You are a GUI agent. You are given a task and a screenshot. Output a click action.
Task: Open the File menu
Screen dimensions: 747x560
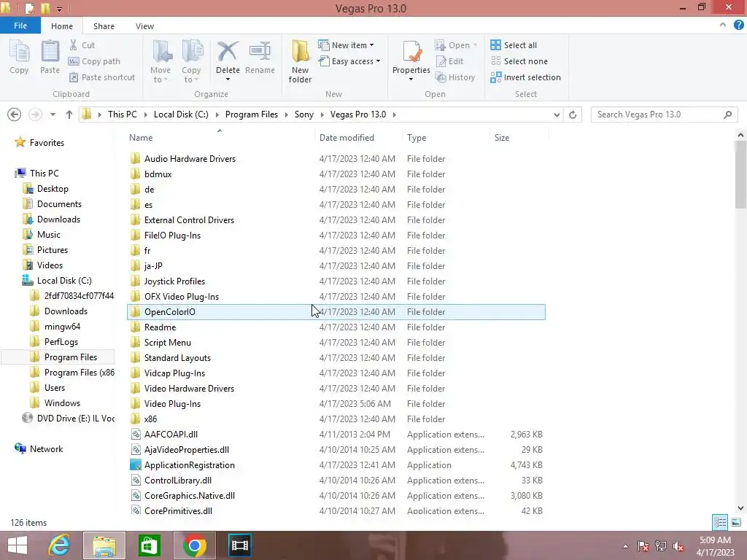(20, 26)
